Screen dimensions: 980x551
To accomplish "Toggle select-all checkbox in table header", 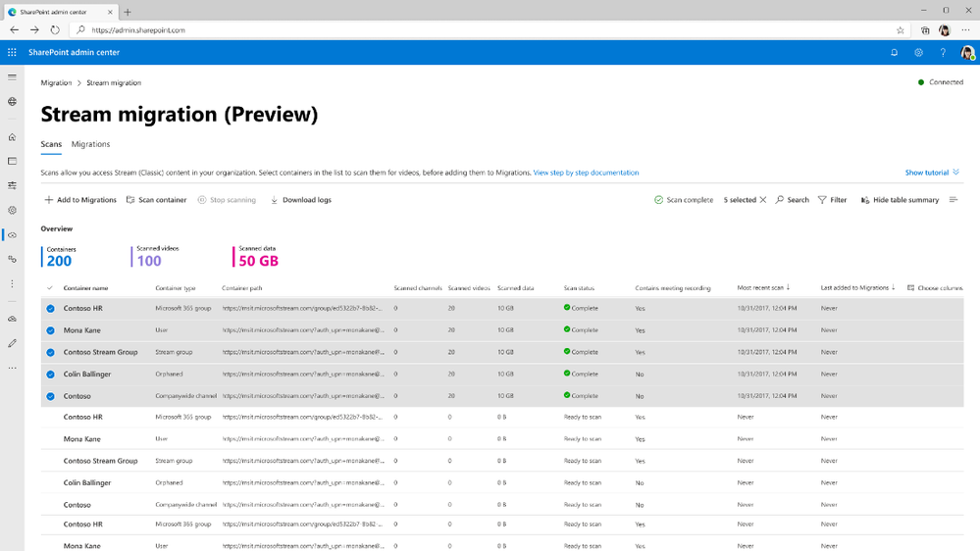I will coord(50,288).
